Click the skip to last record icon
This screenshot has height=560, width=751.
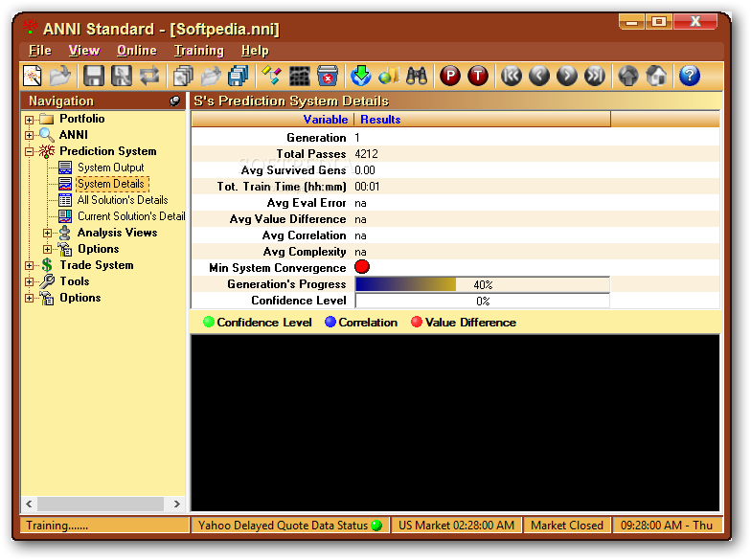point(594,76)
